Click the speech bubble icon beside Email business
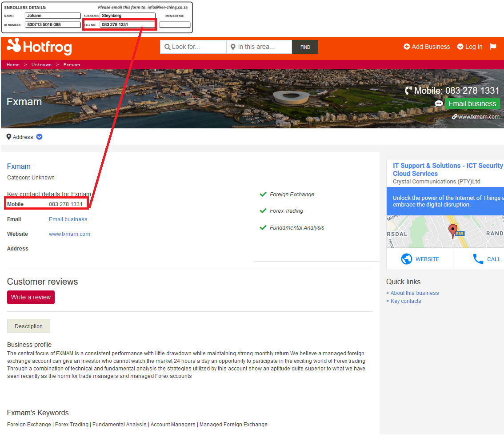 [x=439, y=103]
